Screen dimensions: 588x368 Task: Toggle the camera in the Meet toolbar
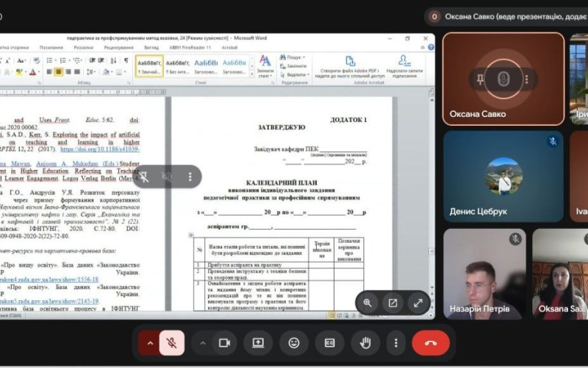[224, 343]
